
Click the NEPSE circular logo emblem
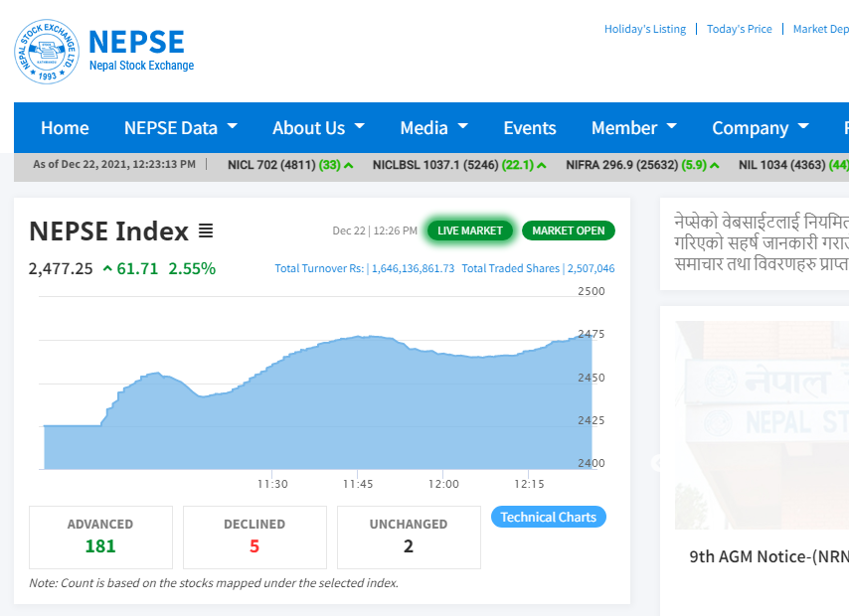(x=47, y=52)
